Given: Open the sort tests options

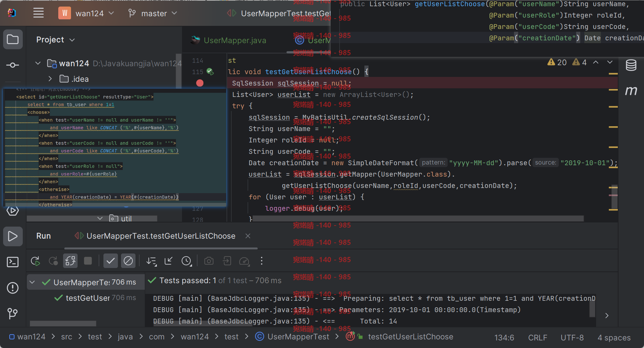Looking at the screenshot, I should (151, 261).
